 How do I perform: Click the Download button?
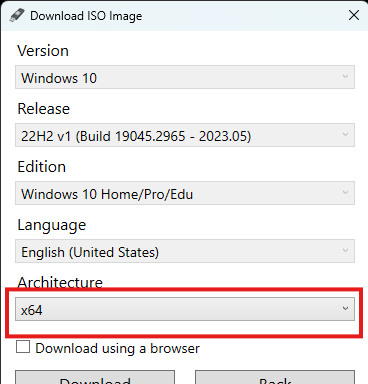coord(95,377)
